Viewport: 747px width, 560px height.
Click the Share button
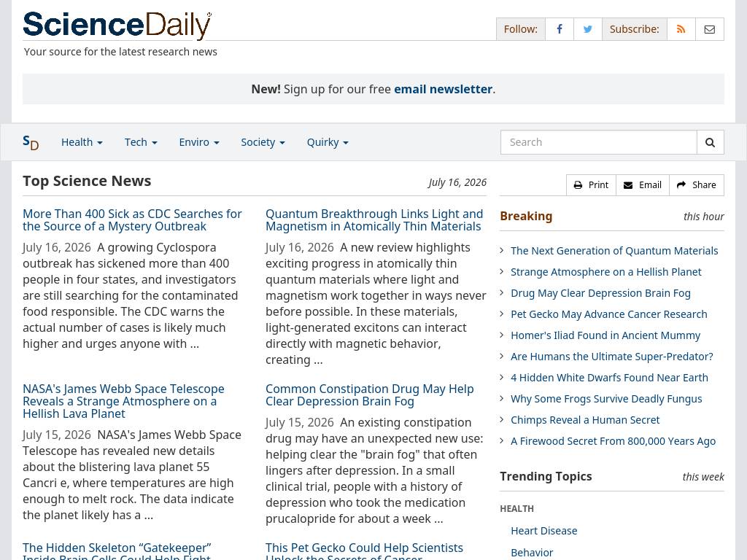(697, 184)
